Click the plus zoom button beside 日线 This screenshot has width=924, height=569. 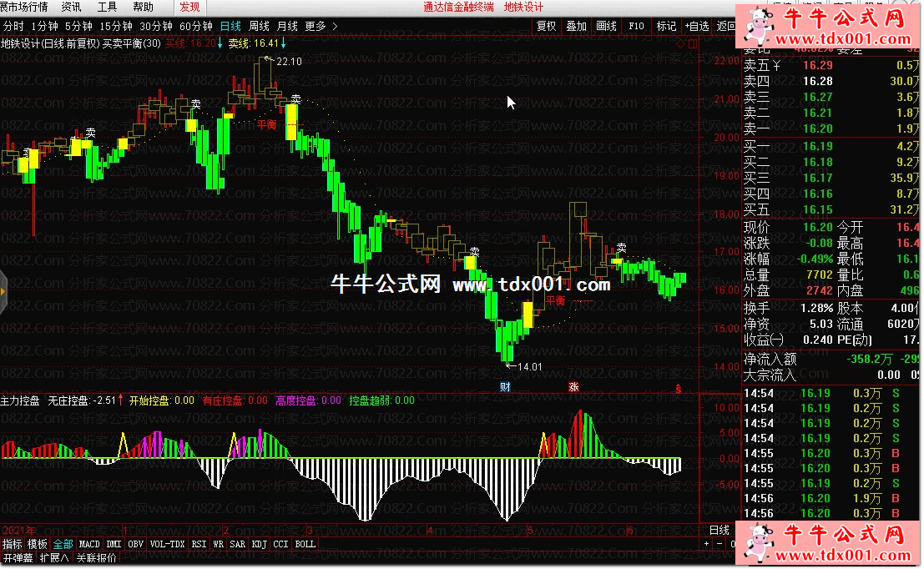(706, 544)
